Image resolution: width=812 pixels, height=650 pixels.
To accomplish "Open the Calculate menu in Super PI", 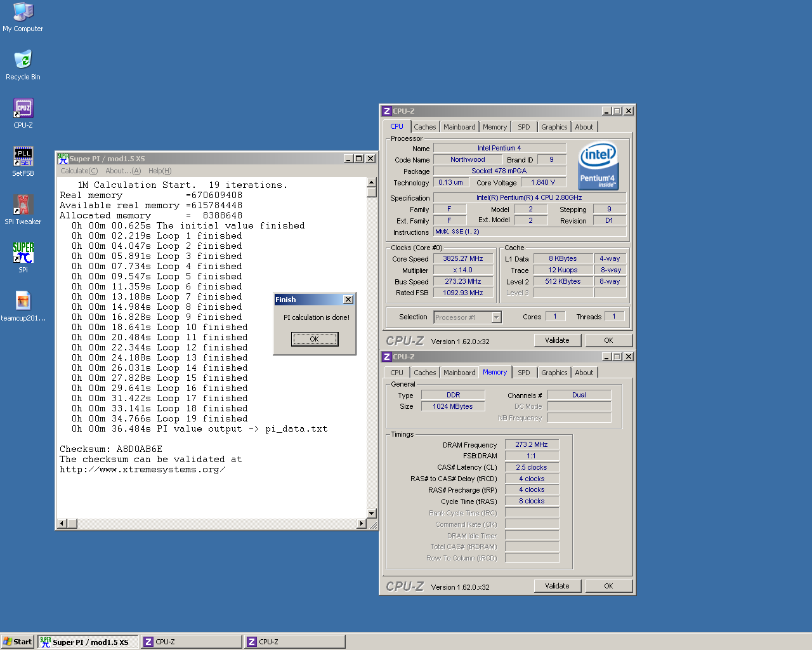I will click(x=79, y=171).
